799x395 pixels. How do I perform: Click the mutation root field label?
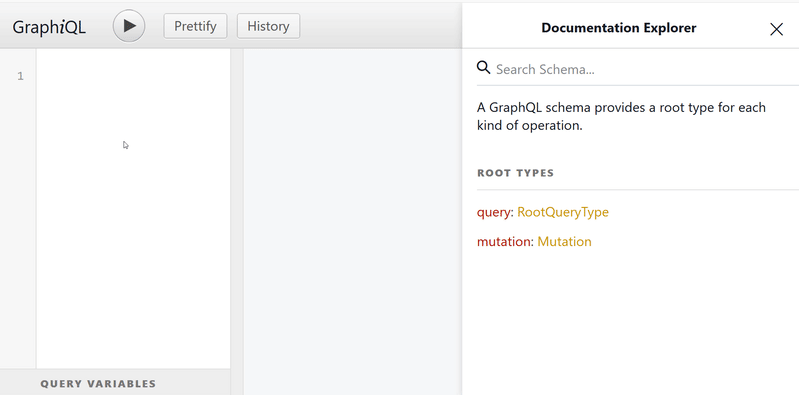[x=504, y=242]
